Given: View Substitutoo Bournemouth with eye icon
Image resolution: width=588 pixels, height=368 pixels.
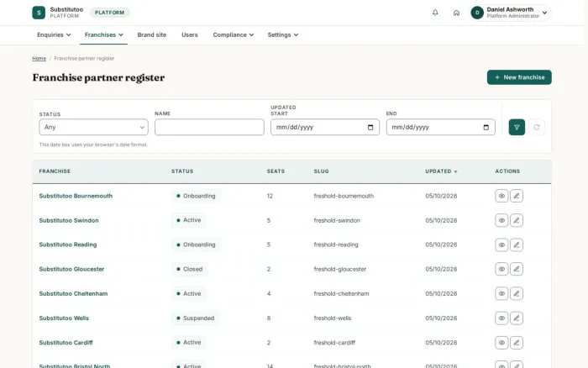Looking at the screenshot, I should [501, 196].
